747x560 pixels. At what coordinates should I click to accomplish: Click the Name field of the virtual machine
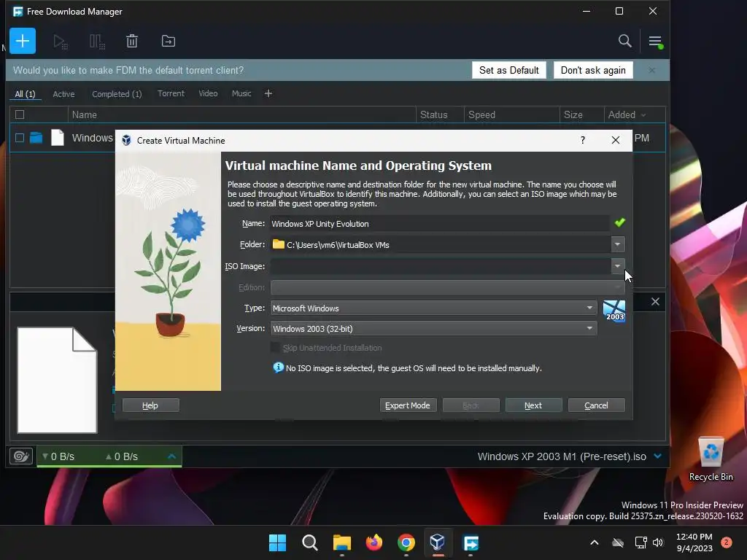point(439,223)
